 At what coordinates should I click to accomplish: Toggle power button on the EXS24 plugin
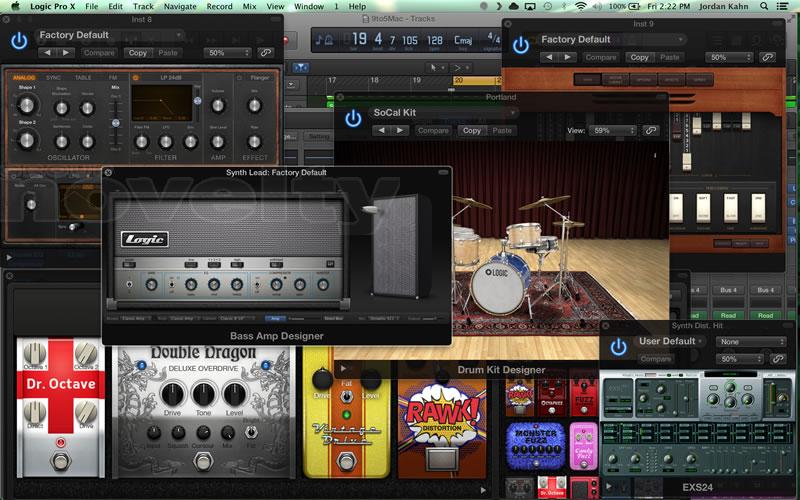coord(618,347)
